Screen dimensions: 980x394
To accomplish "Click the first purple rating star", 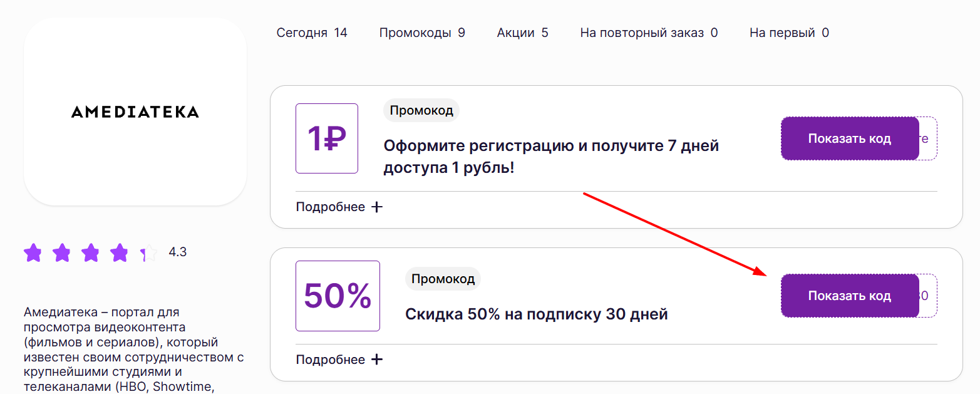I will (33, 252).
